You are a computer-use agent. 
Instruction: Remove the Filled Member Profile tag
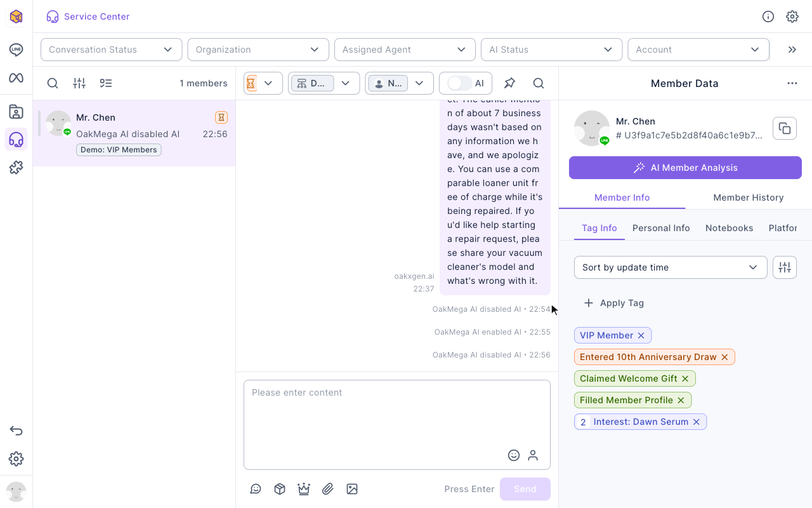[x=681, y=400]
